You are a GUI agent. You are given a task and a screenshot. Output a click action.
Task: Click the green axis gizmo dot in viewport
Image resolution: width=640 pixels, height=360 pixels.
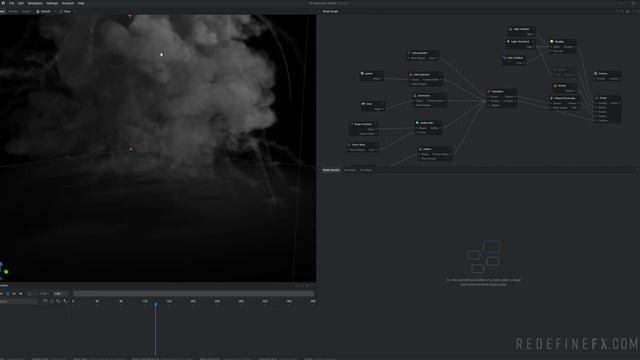pos(6,271)
